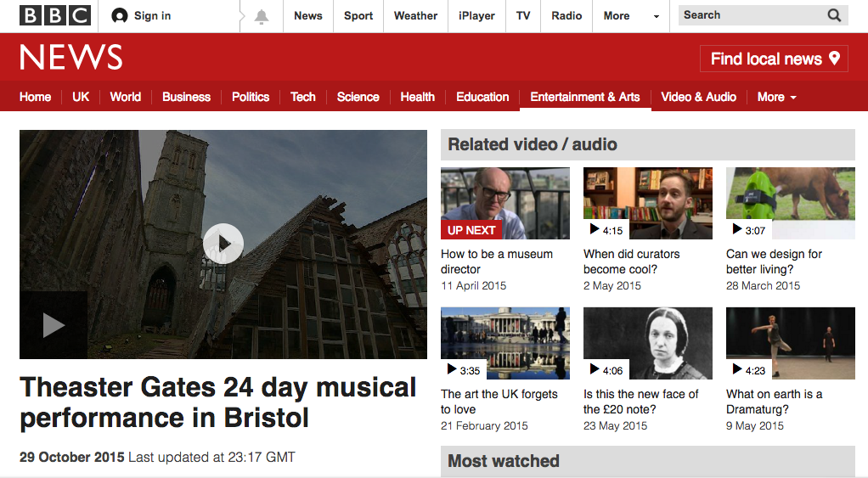Click the 4:06 play duration badge
868x478 pixels.
click(606, 370)
